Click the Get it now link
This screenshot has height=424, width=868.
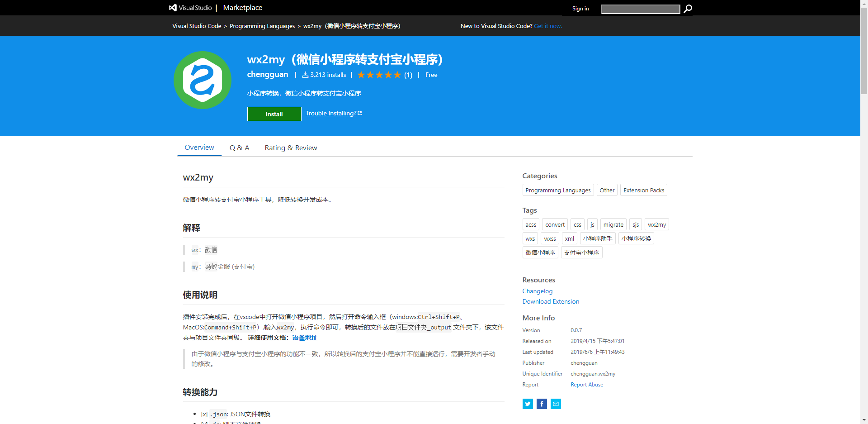548,26
